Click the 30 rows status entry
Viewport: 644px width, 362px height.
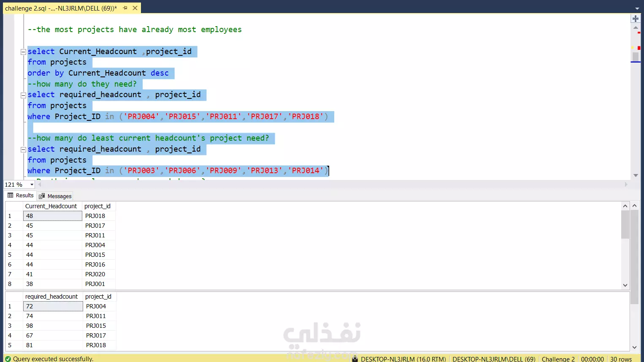coord(621,359)
